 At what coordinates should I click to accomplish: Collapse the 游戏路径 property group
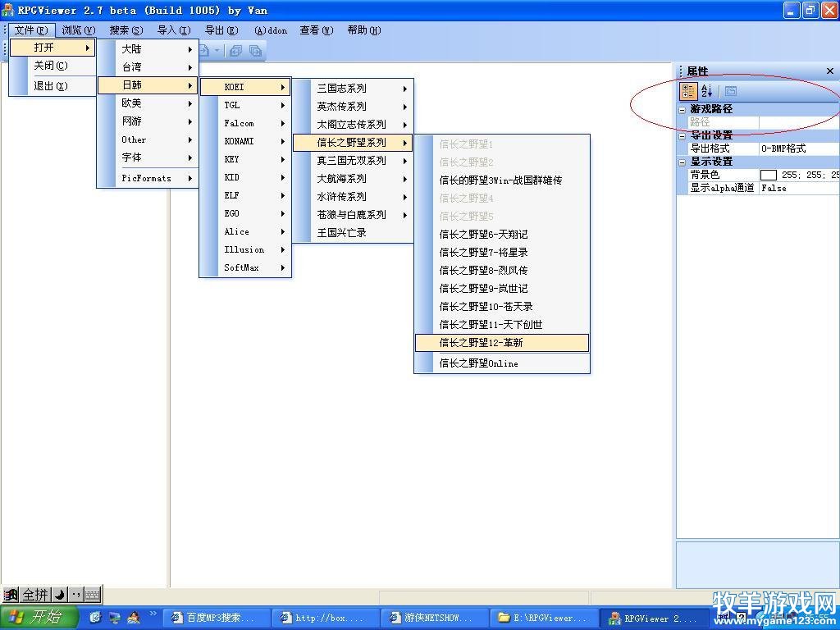pyautogui.click(x=682, y=110)
